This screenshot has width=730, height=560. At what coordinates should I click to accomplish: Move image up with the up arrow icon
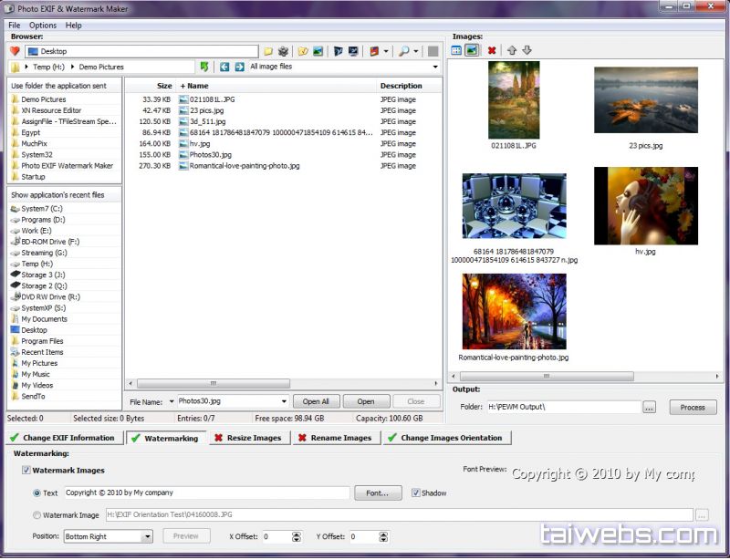tap(511, 50)
